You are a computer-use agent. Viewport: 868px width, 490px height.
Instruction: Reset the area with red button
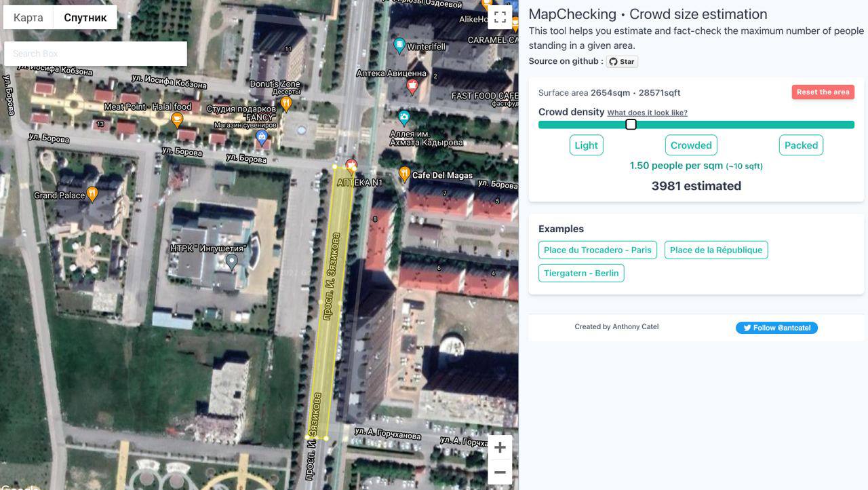[823, 92]
